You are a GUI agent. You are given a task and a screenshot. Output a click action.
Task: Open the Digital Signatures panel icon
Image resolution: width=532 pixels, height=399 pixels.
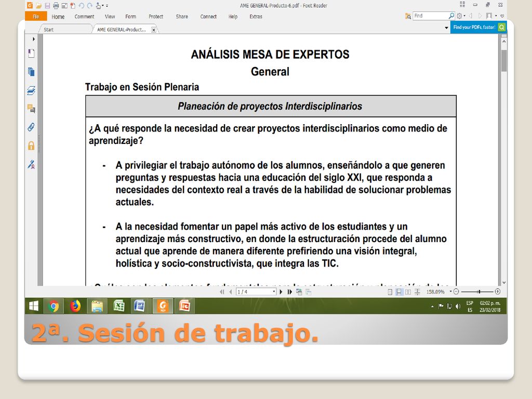[31, 165]
